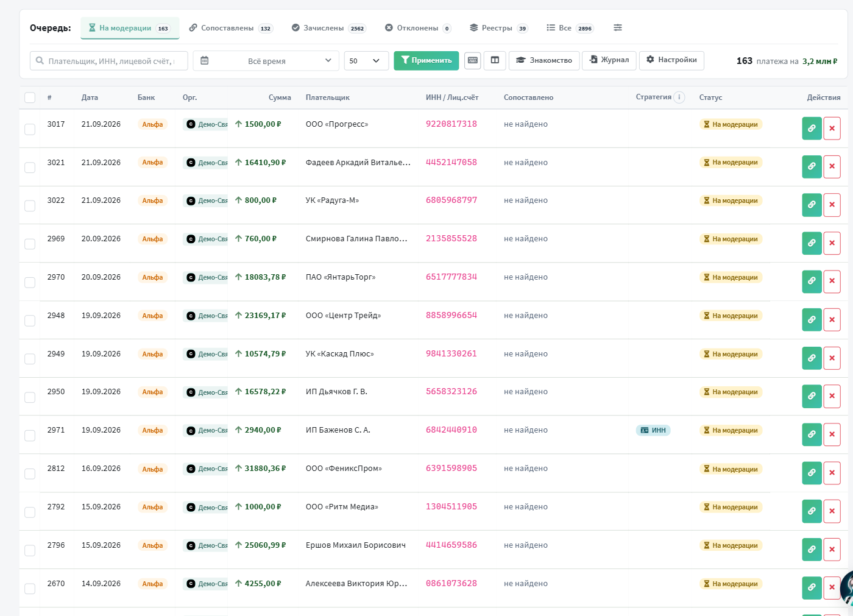Match payment 3022 with green link icon
The height and width of the screenshot is (616, 853).
[812, 205]
